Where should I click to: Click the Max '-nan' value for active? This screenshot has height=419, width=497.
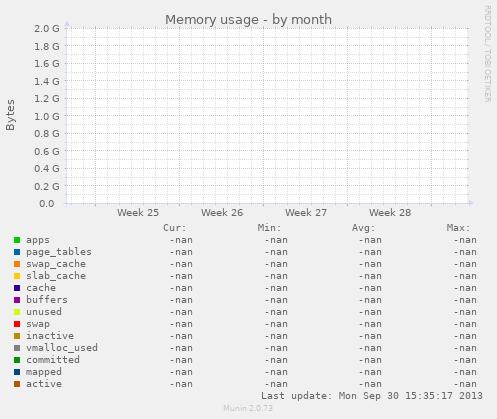tap(465, 384)
